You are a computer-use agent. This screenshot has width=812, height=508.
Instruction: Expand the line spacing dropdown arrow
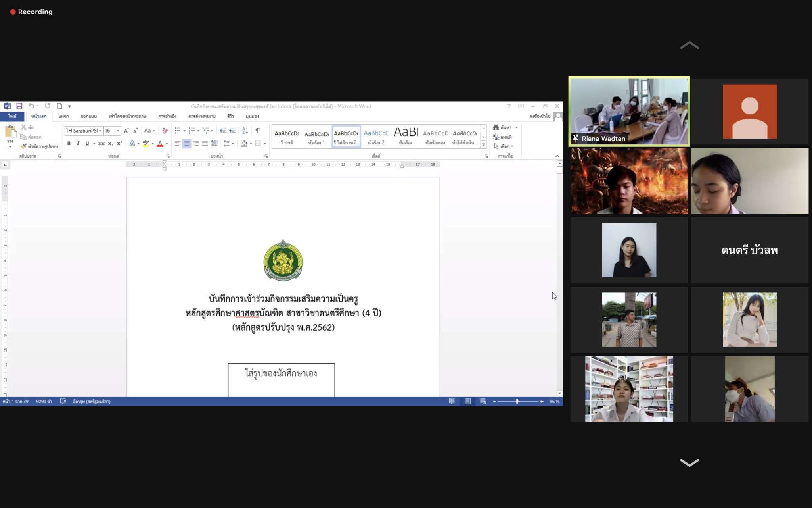(x=233, y=144)
